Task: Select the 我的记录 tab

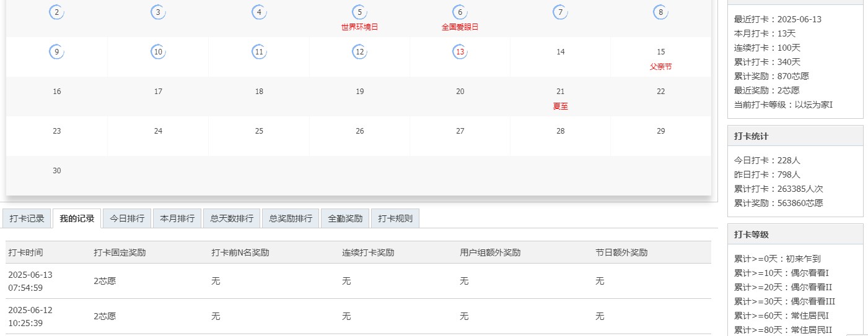Action: pos(77,218)
